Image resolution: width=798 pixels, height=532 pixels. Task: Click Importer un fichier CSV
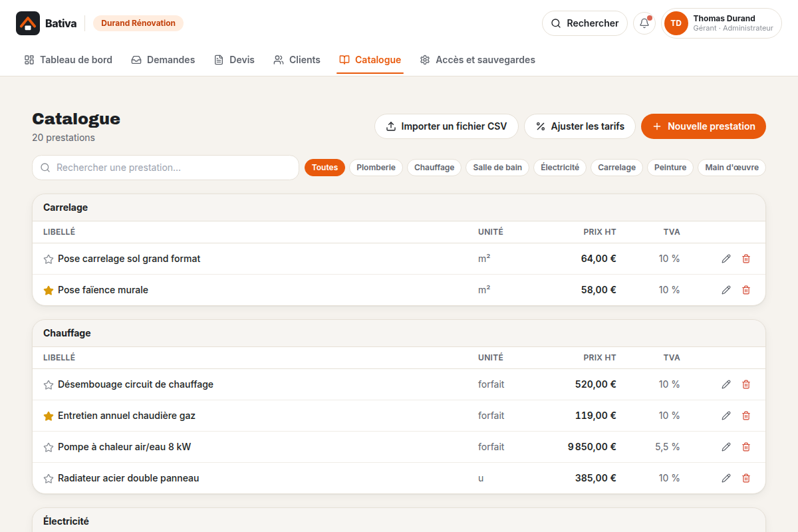tap(446, 126)
